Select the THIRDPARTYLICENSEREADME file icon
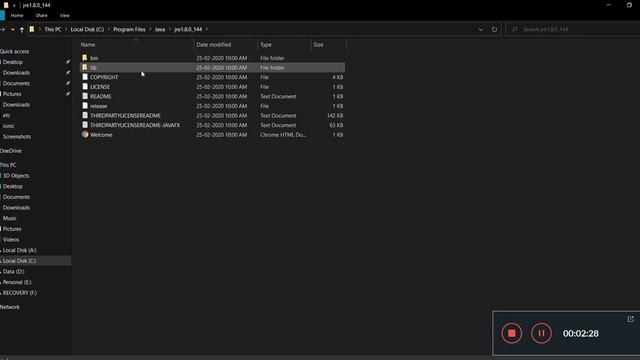 (x=85, y=115)
